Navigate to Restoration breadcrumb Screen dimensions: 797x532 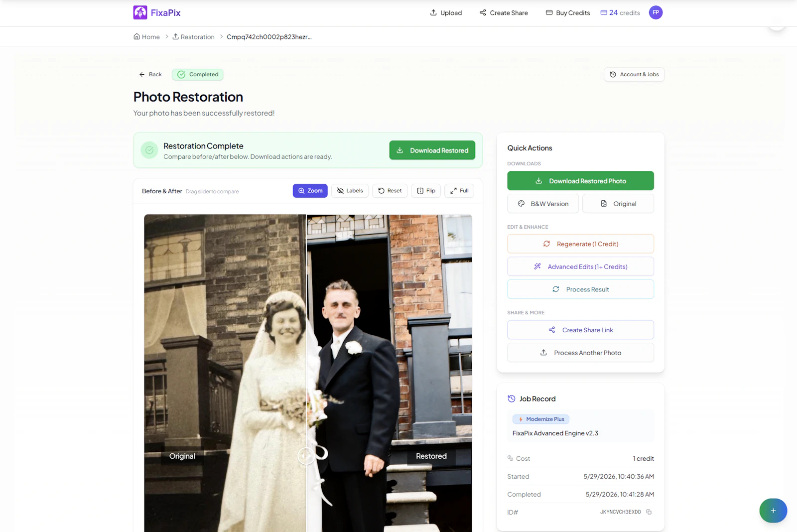point(193,37)
